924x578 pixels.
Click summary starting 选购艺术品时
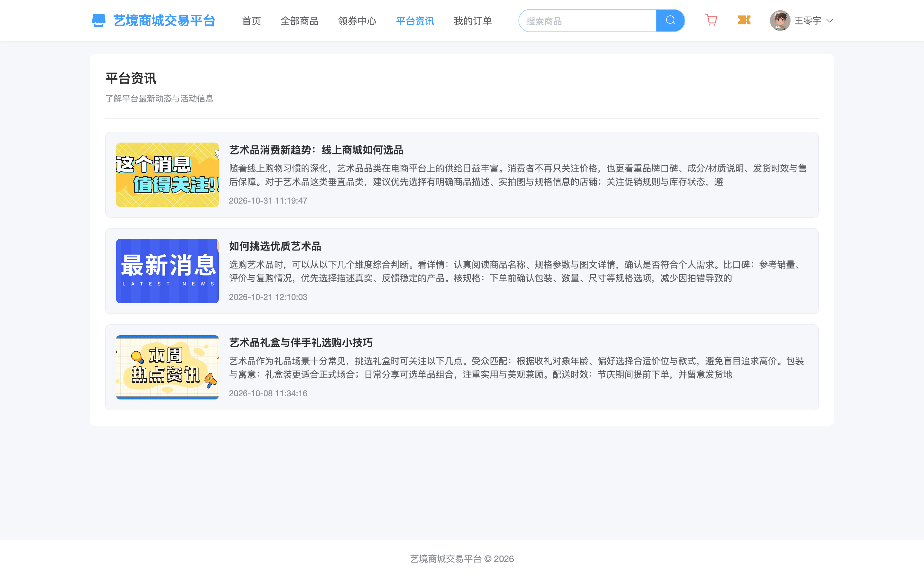pos(516,271)
